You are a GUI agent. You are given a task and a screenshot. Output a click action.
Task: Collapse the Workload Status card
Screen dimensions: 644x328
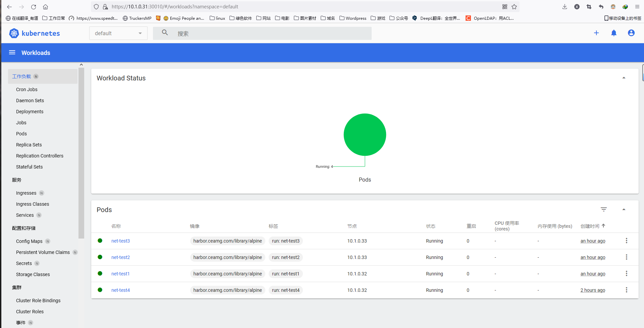pyautogui.click(x=624, y=78)
